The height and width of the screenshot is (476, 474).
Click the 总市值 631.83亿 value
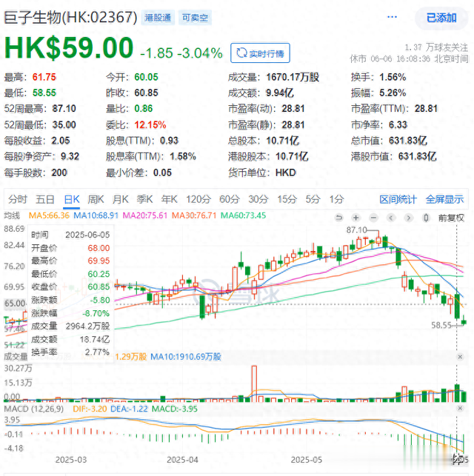click(408, 141)
